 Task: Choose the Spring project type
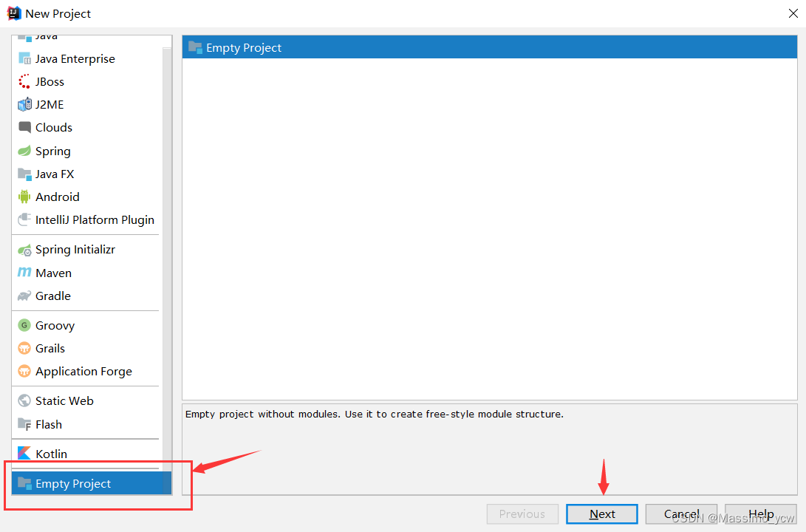tap(86, 151)
